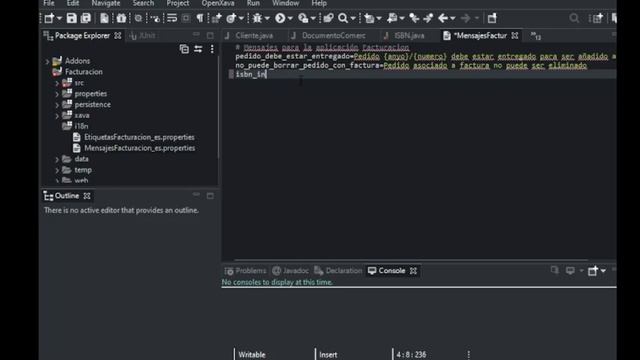The height and width of the screenshot is (360, 640).
Task: Close the MensajesFactur editor tab
Action: (515, 36)
